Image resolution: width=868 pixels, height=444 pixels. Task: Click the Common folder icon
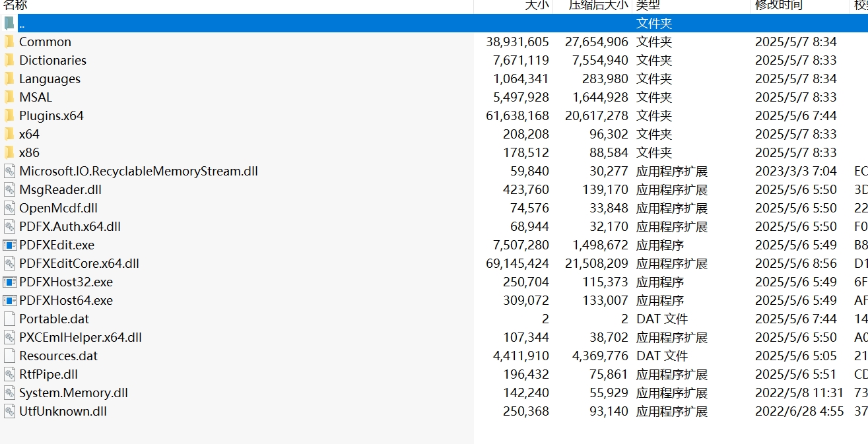click(x=9, y=42)
